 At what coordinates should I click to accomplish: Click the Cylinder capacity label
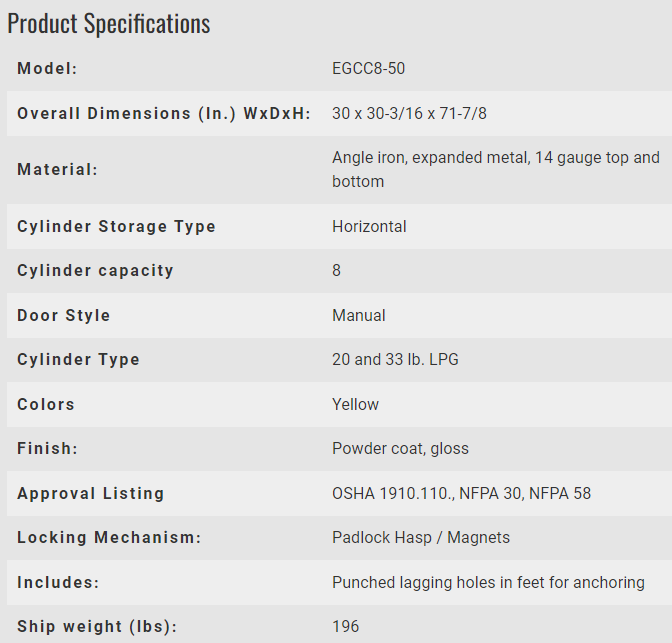(95, 271)
